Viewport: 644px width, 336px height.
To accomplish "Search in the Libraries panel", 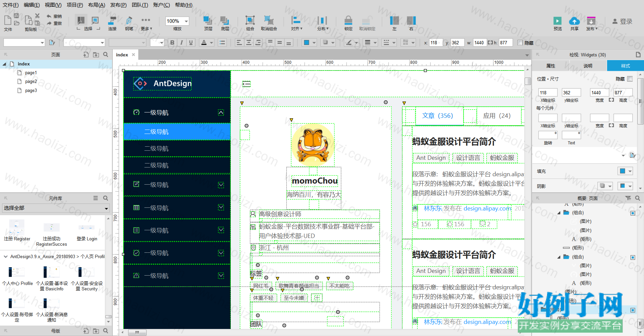I will tap(106, 198).
